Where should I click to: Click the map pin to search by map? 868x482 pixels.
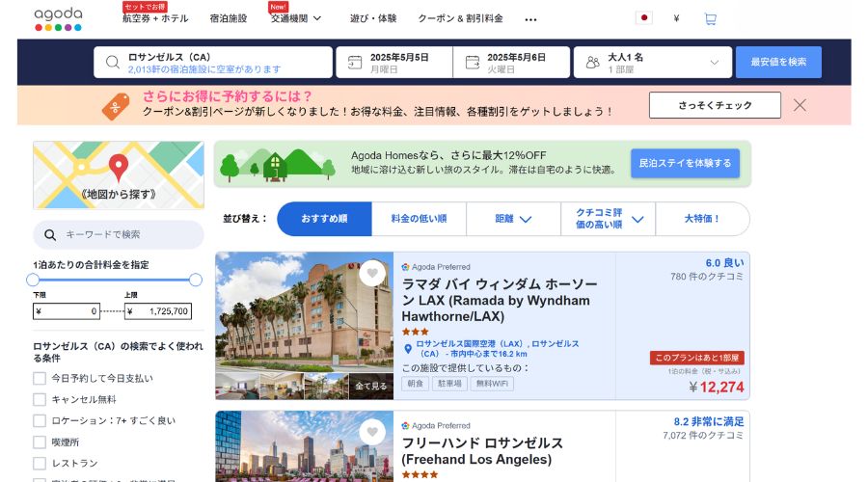coord(118,168)
